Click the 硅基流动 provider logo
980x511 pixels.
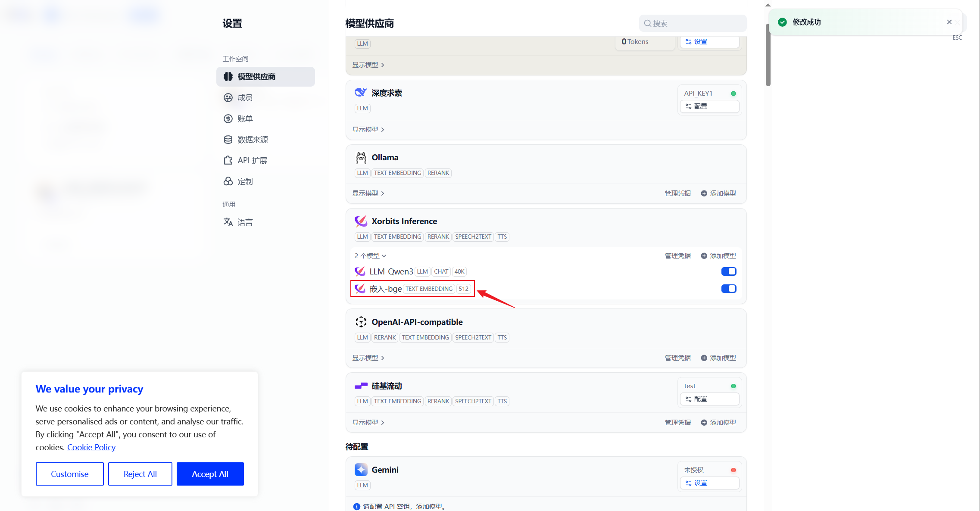tap(361, 386)
